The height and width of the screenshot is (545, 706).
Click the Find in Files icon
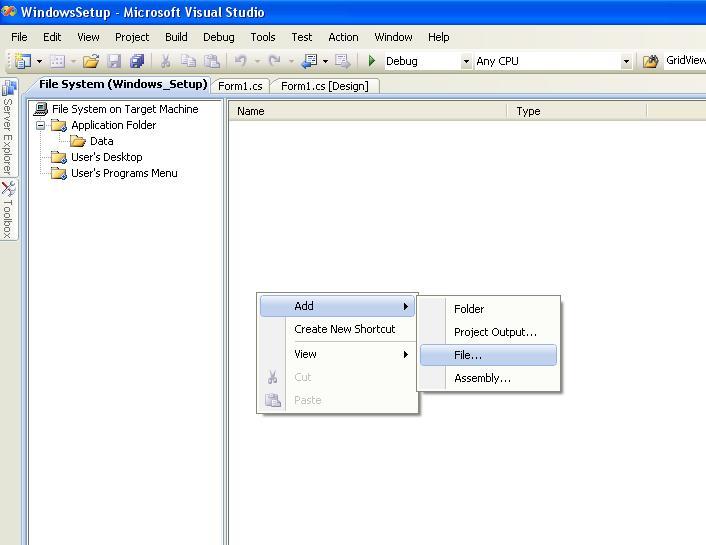click(650, 61)
